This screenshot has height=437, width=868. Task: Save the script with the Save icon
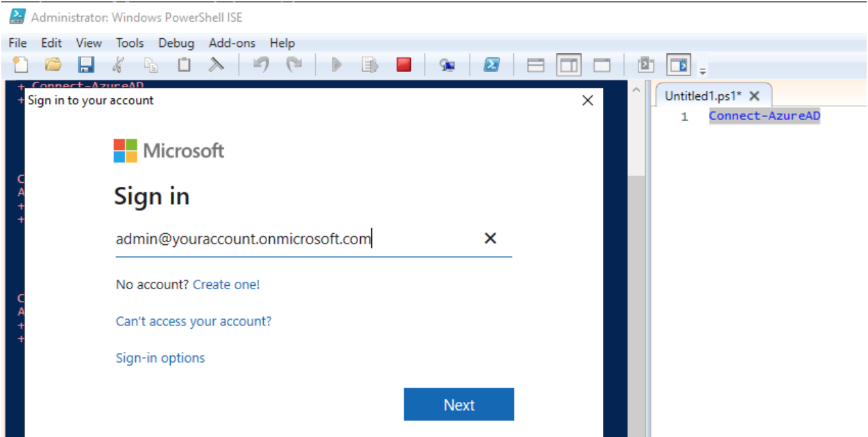86,64
